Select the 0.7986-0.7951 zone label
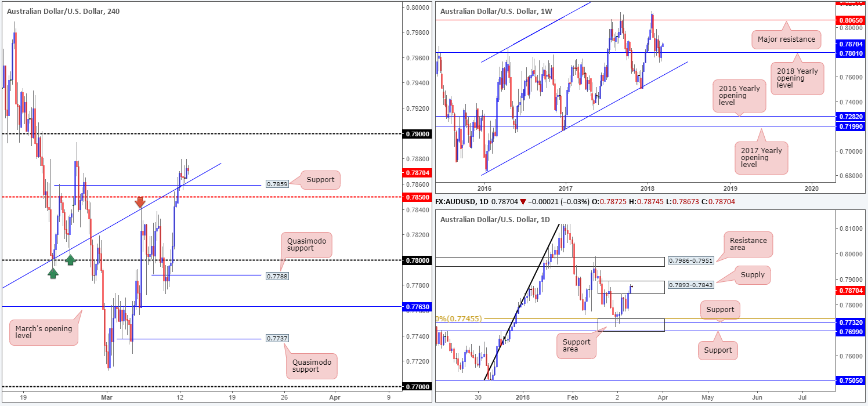The image size is (868, 406). pyautogui.click(x=690, y=262)
